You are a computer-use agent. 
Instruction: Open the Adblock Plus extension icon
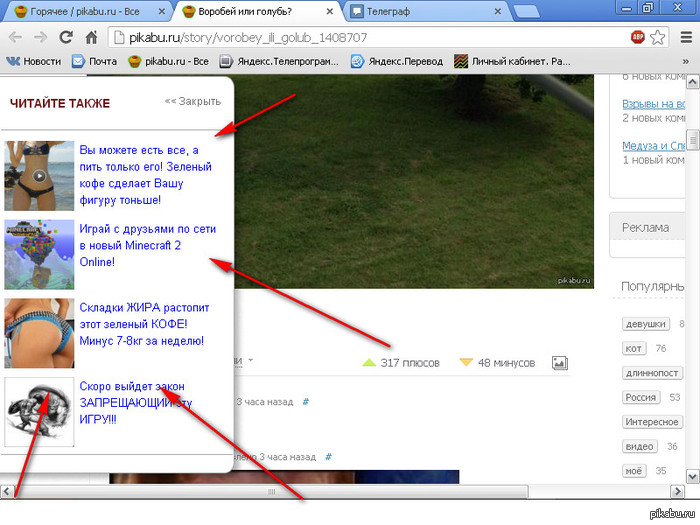(637, 38)
